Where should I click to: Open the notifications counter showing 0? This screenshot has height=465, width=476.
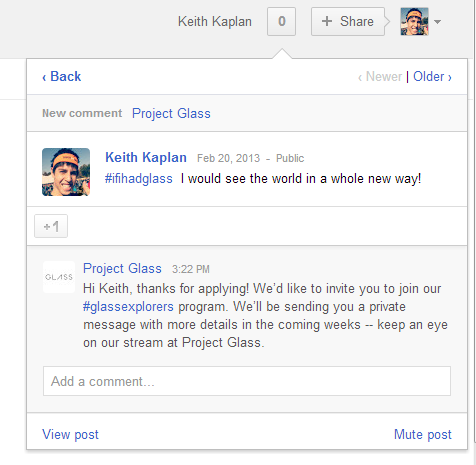[281, 22]
